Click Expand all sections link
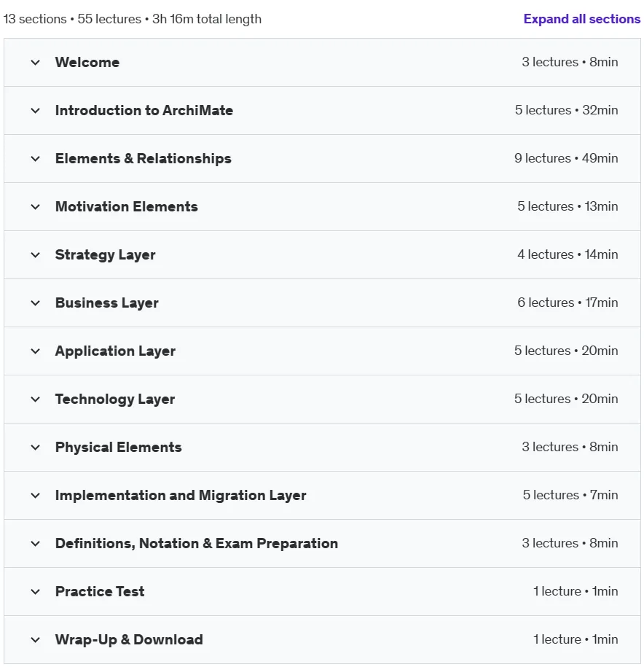This screenshot has width=644, height=667. coord(581,19)
